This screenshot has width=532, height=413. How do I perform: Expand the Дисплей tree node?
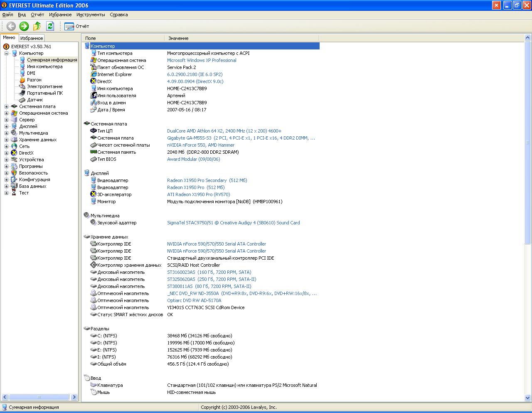pyautogui.click(x=7, y=126)
